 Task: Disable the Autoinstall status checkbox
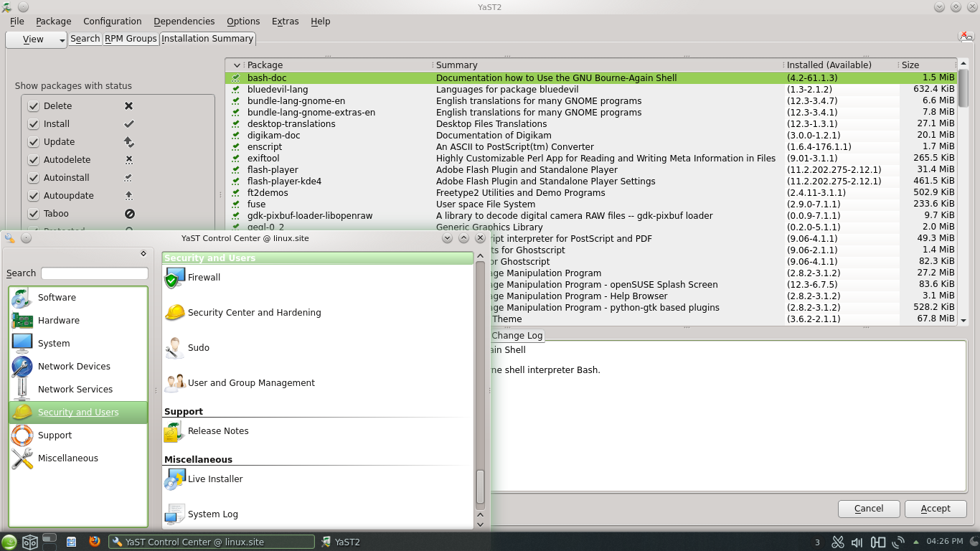33,178
